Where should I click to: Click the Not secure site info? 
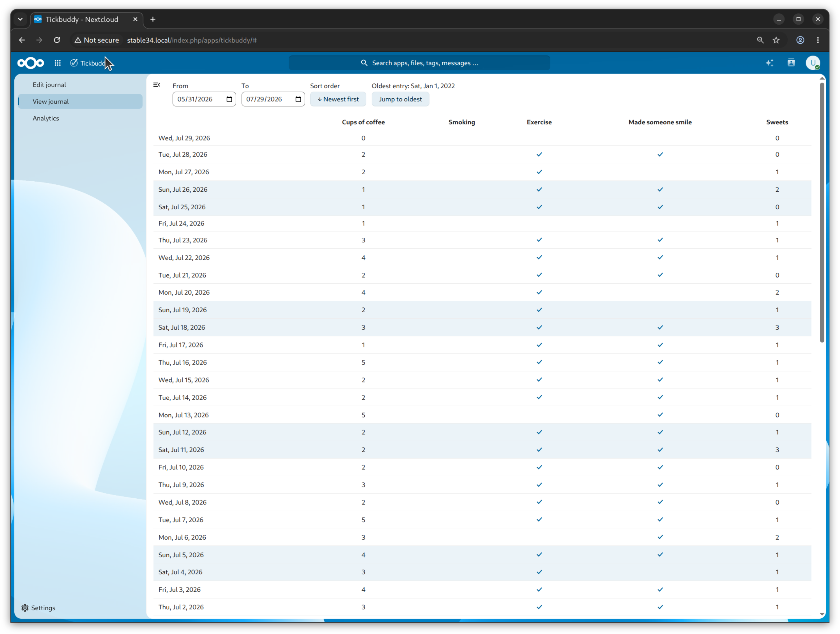click(96, 40)
